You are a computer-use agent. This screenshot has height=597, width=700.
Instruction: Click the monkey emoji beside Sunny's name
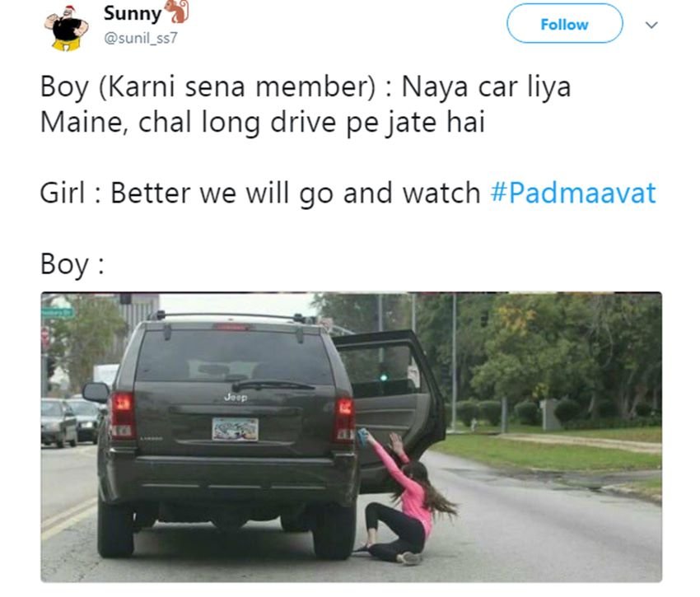[177, 12]
